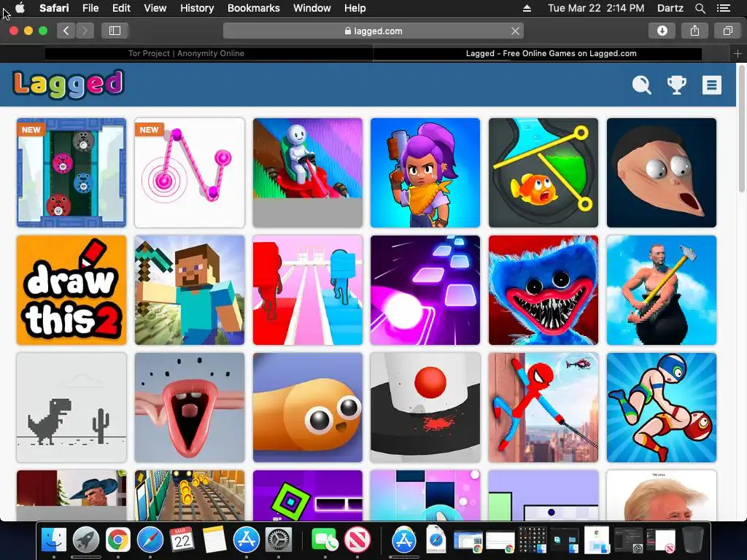Open the subway rails coins game thumbnail
Screen dimensions: 747x560
(x=190, y=495)
